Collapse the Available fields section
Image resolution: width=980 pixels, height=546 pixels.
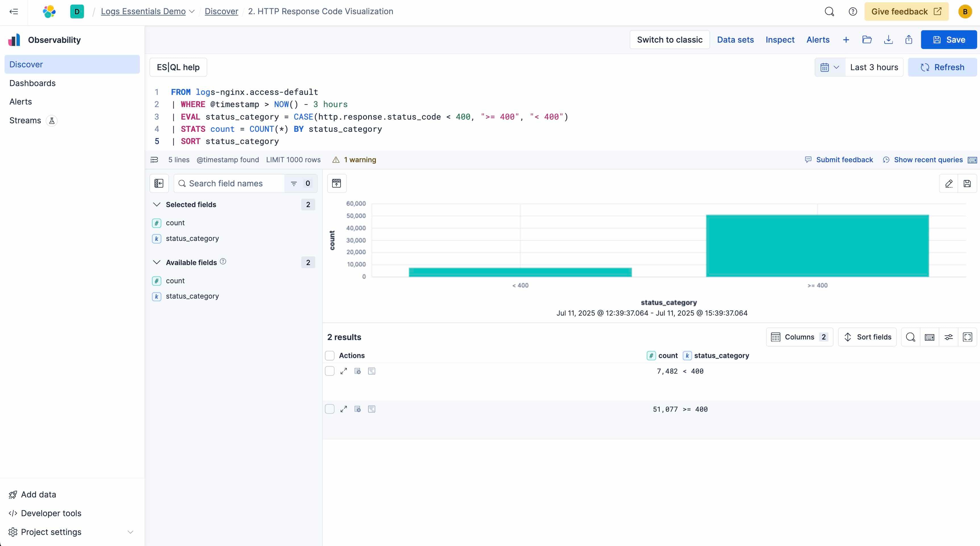point(157,262)
